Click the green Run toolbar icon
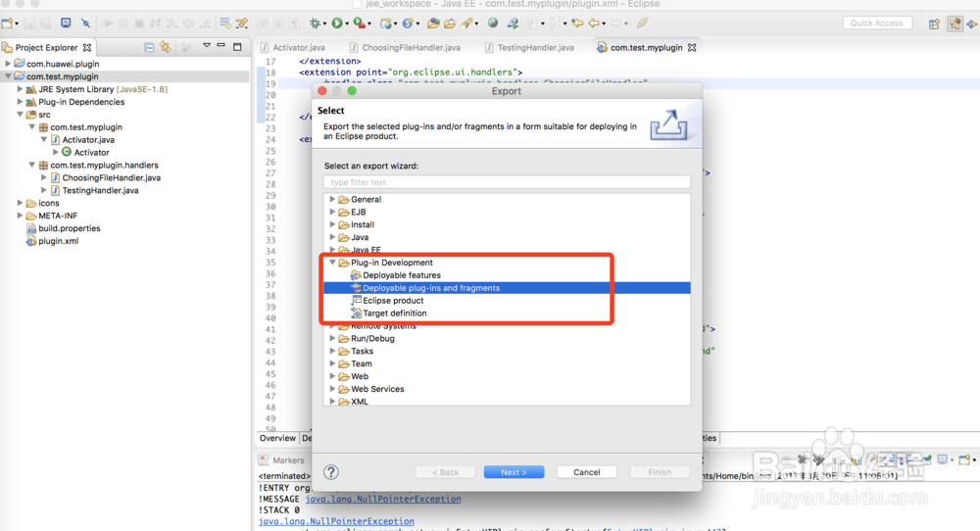Image resolution: width=980 pixels, height=531 pixels. click(337, 24)
